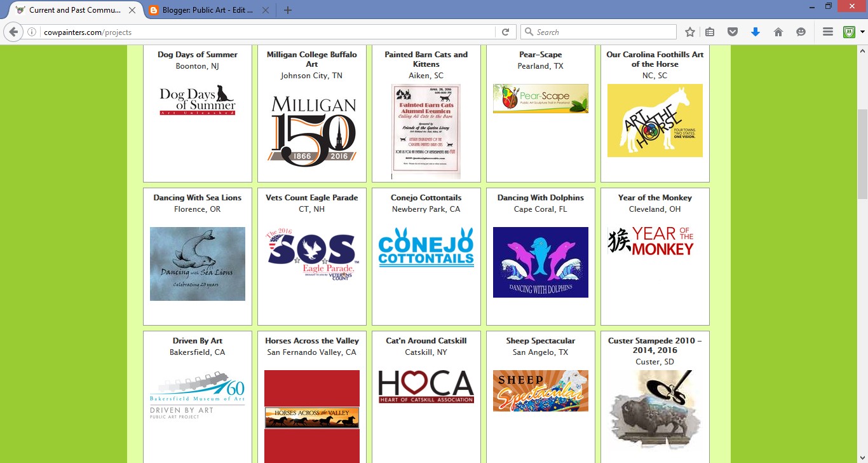Click the cowpainters.com/projects address bar
This screenshot has width=868, height=463.
(267, 32)
